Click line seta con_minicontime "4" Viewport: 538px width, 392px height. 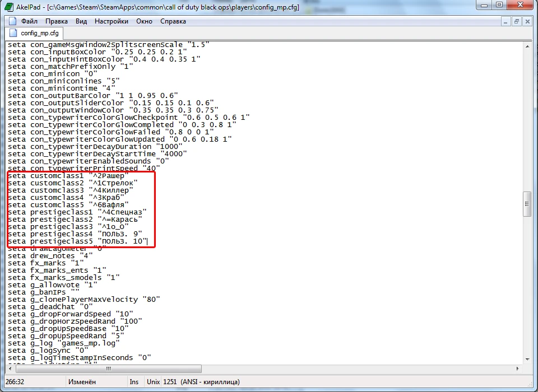pyautogui.click(x=62, y=88)
